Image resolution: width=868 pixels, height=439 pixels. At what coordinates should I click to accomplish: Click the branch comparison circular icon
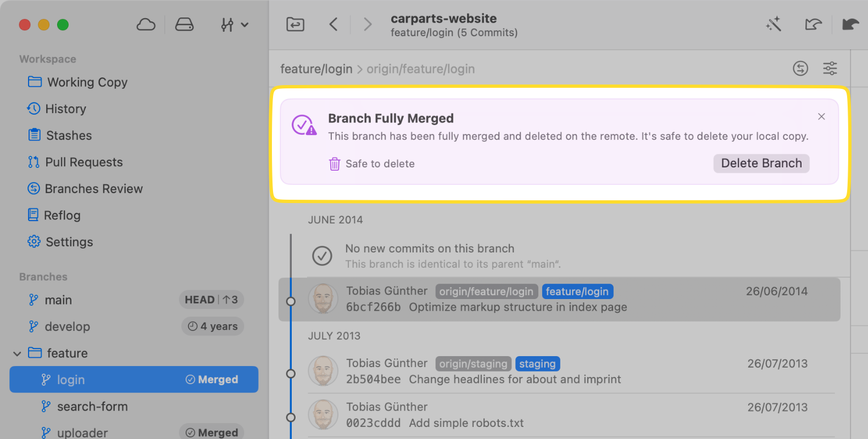point(800,69)
